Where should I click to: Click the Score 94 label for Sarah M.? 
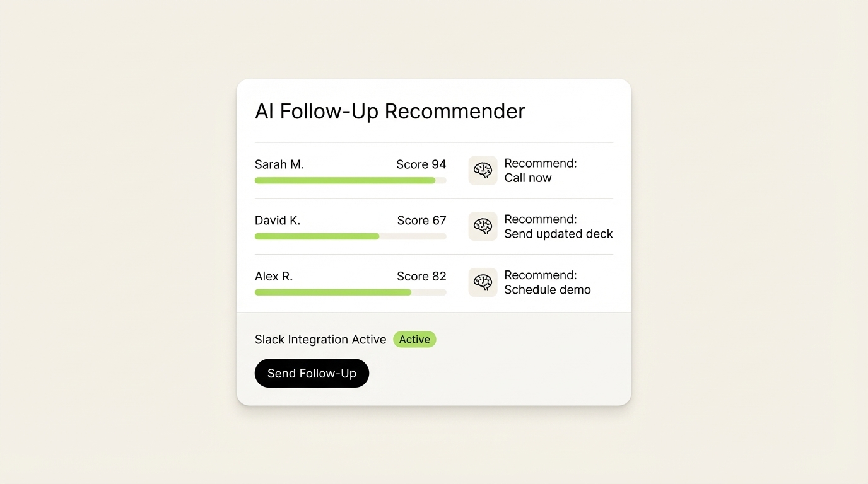(x=421, y=164)
